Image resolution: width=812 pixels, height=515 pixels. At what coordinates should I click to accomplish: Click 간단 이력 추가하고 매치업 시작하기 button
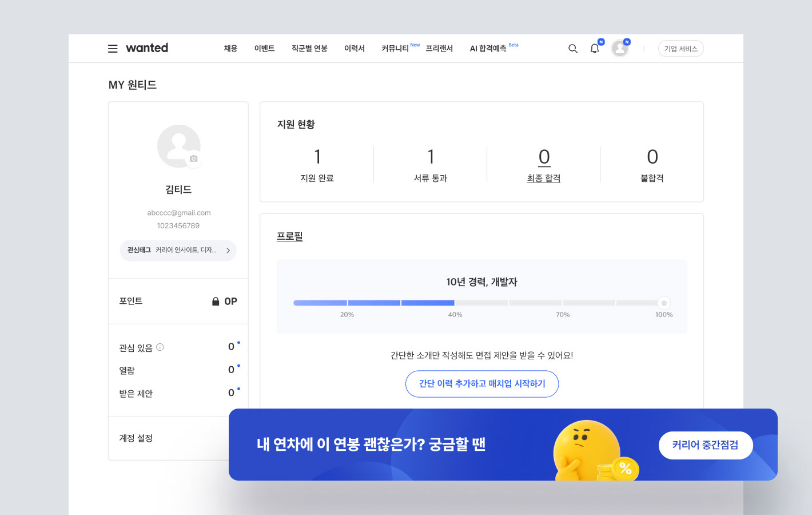(x=482, y=384)
